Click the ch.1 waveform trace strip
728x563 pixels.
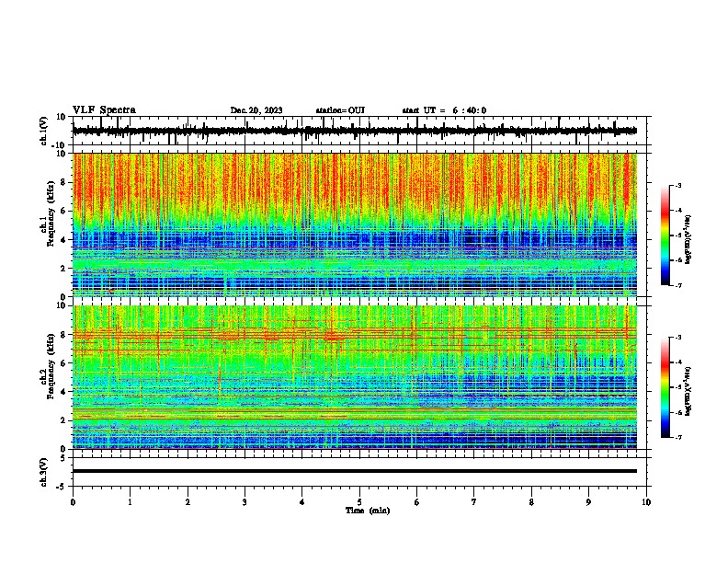coord(355,131)
